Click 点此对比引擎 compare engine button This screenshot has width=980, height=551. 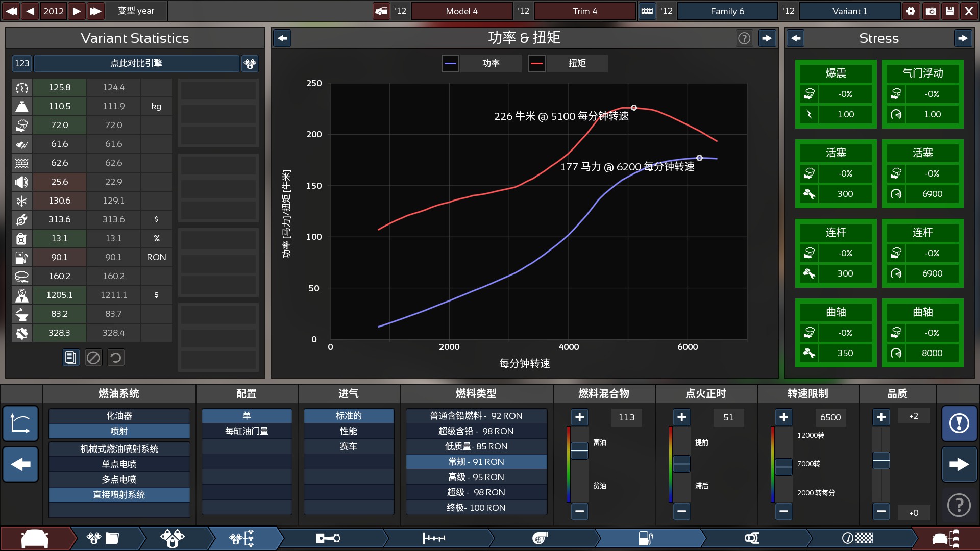136,63
